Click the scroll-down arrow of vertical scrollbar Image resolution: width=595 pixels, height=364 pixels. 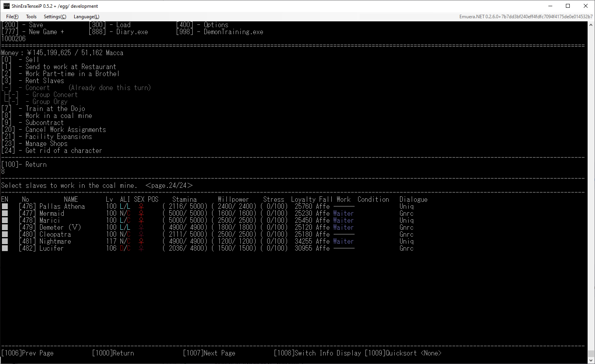[x=591, y=361]
